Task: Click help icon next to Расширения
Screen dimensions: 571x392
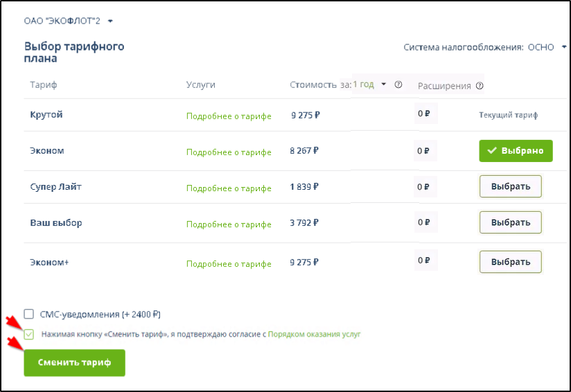Action: point(480,86)
